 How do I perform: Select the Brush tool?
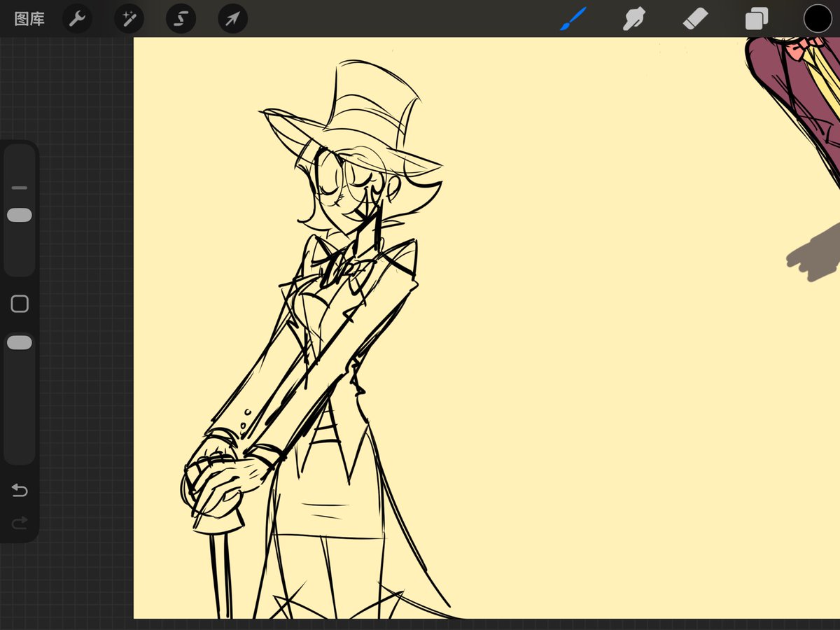573,19
